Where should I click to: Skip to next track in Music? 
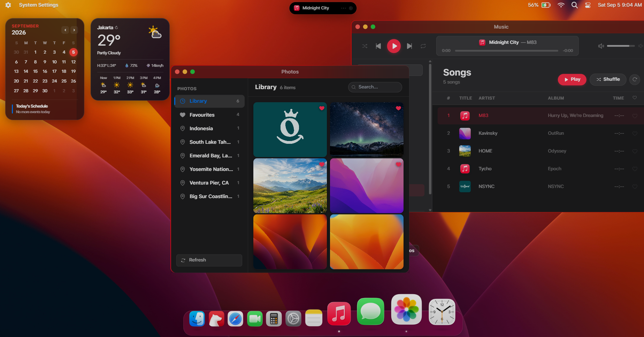[409, 46]
